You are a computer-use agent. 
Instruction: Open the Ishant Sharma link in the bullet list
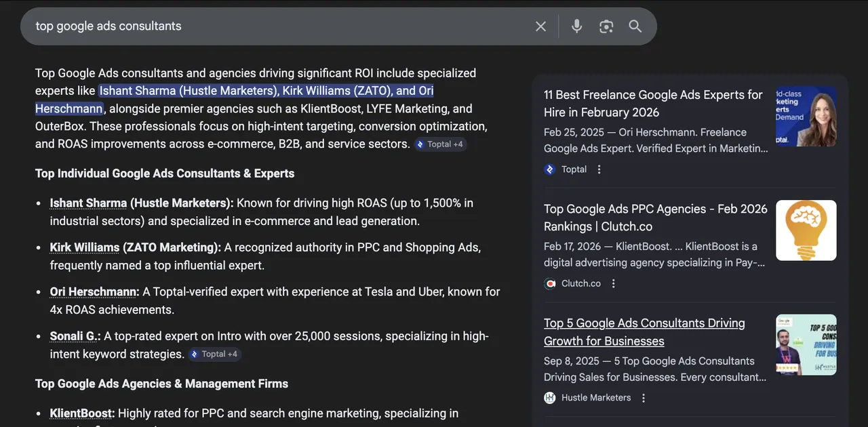(88, 203)
